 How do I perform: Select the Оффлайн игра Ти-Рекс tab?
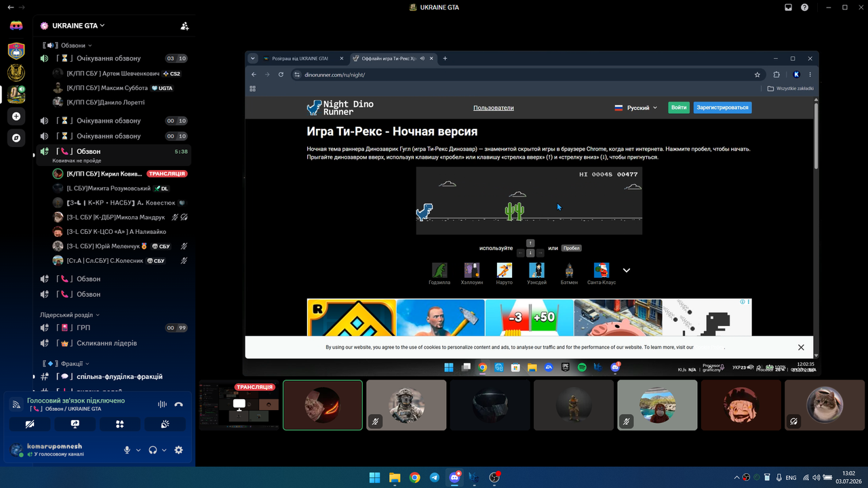(393, 58)
